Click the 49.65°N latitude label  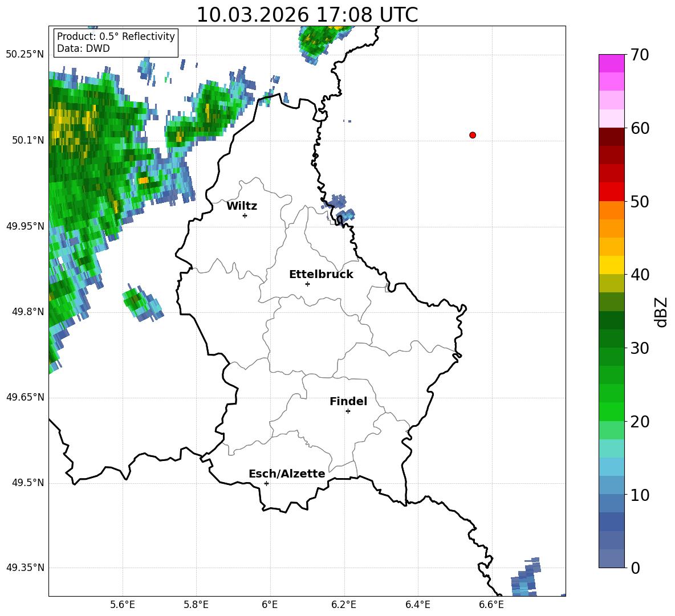(x=25, y=397)
